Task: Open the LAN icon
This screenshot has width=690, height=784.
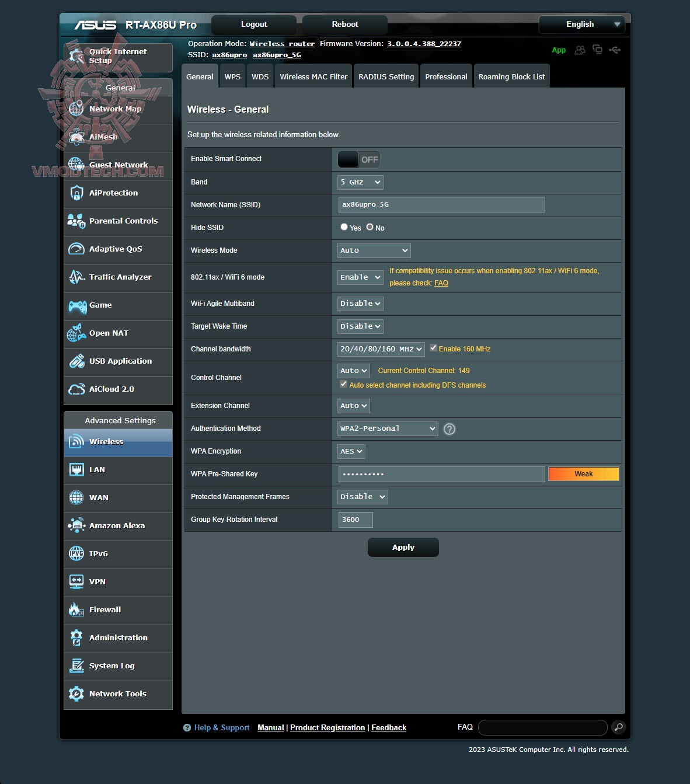Action: click(x=76, y=470)
